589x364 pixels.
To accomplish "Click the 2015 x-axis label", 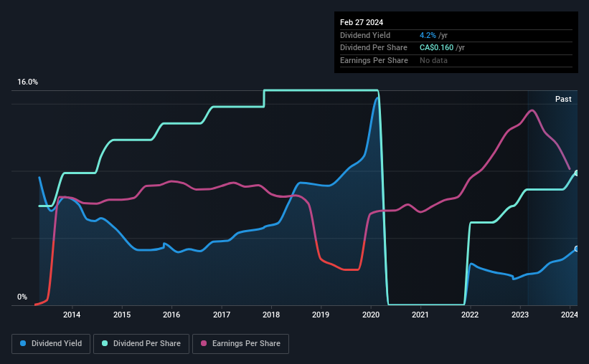I will click(122, 315).
